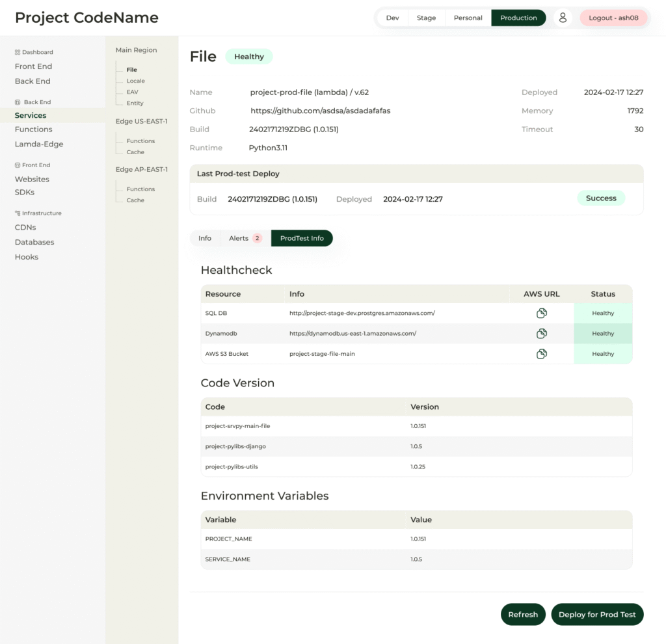Switch to the Info tab
Viewport: 666px width, 644px height.
[205, 238]
